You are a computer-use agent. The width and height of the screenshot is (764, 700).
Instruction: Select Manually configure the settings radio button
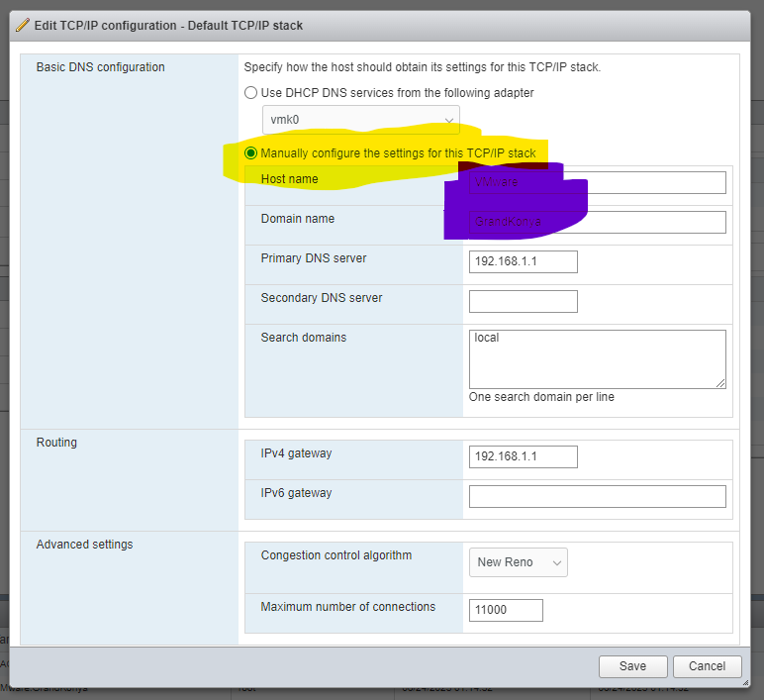pyautogui.click(x=251, y=153)
